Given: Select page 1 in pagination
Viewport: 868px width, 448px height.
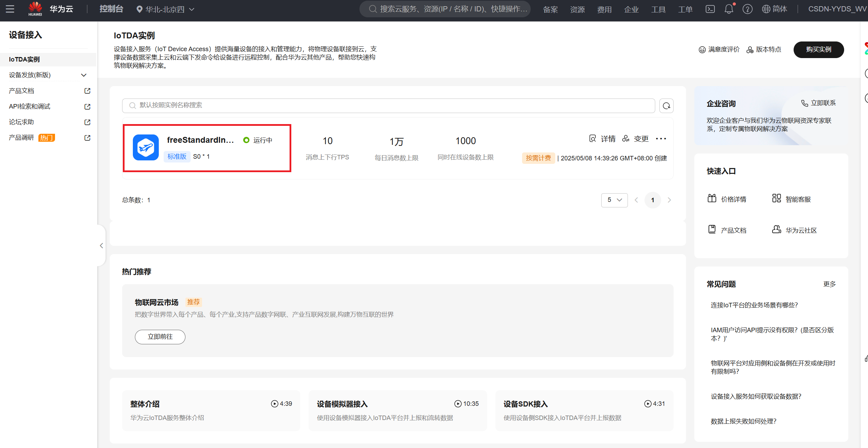Looking at the screenshot, I should coord(652,200).
